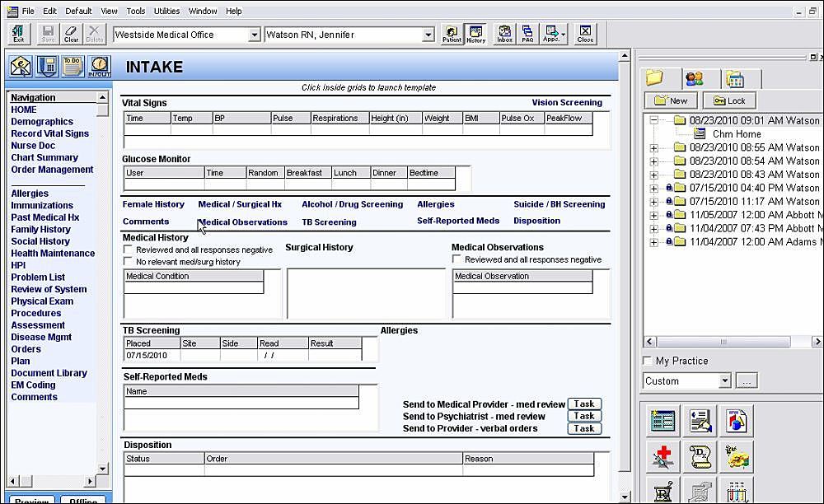824x504 pixels.
Task: Open the Apps toolbar icon
Action: 553,34
